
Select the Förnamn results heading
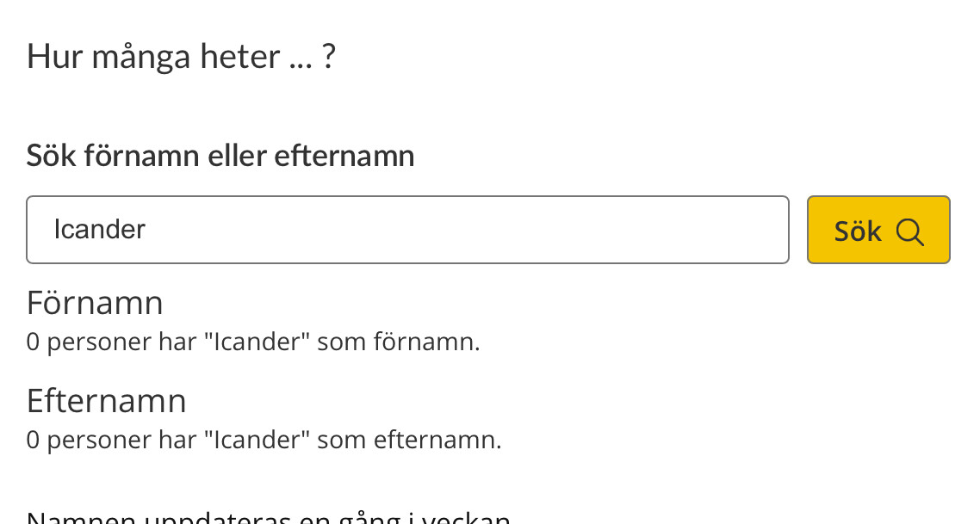[95, 303]
